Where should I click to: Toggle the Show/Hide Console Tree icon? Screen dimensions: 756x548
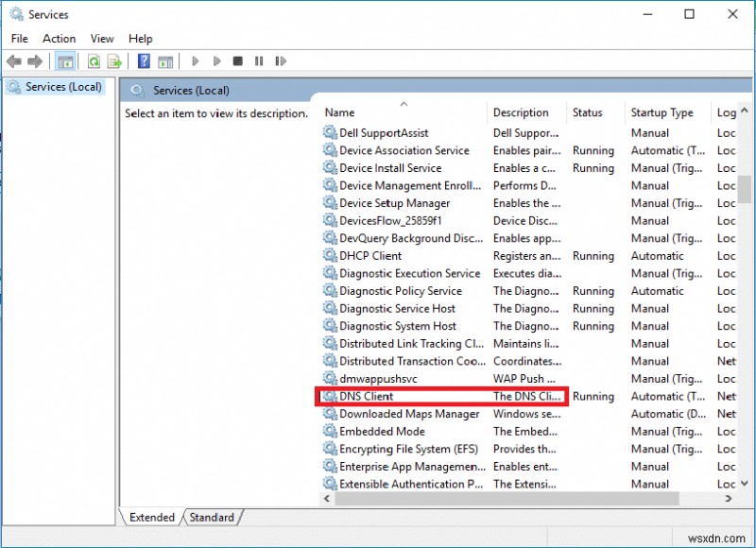point(64,60)
